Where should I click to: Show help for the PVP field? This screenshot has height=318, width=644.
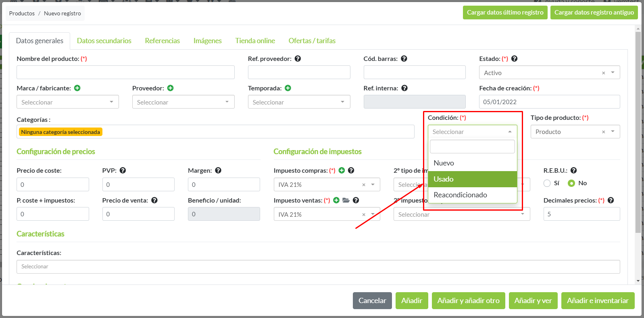click(123, 170)
